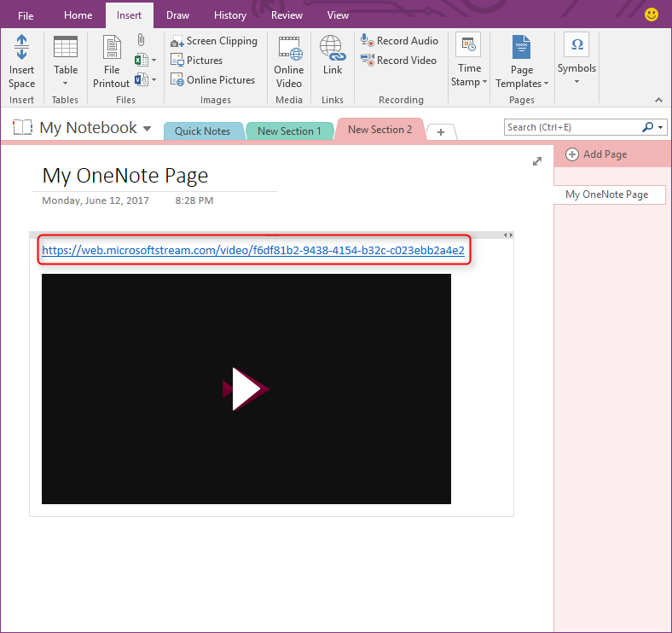The width and height of the screenshot is (672, 633).
Task: Switch to New Section 1 tab
Action: [289, 131]
